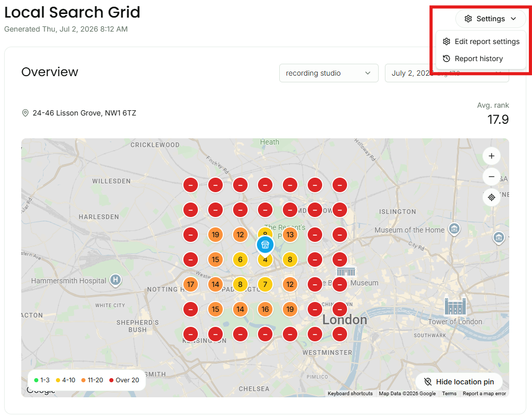Select the yellow grid pin ranked 4
The height and width of the screenshot is (418, 532).
(265, 261)
